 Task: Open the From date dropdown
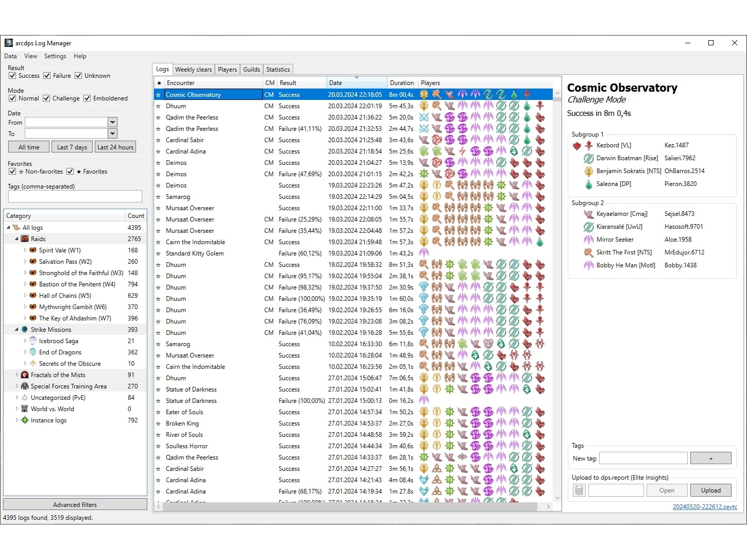pos(112,122)
